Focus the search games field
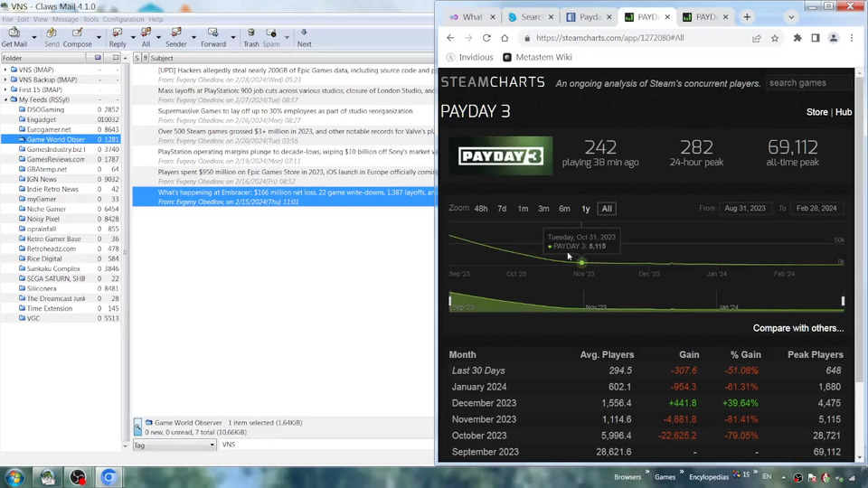Screen dimensions: 868x488 coord(808,83)
